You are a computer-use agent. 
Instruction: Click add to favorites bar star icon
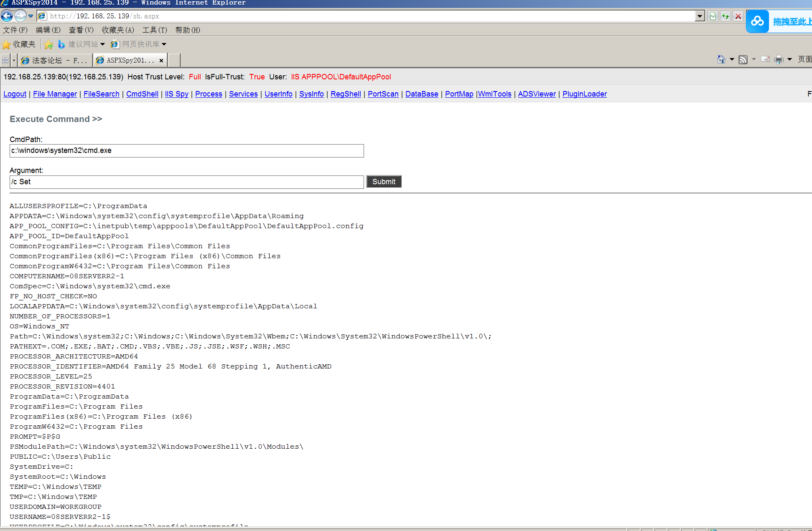point(48,44)
